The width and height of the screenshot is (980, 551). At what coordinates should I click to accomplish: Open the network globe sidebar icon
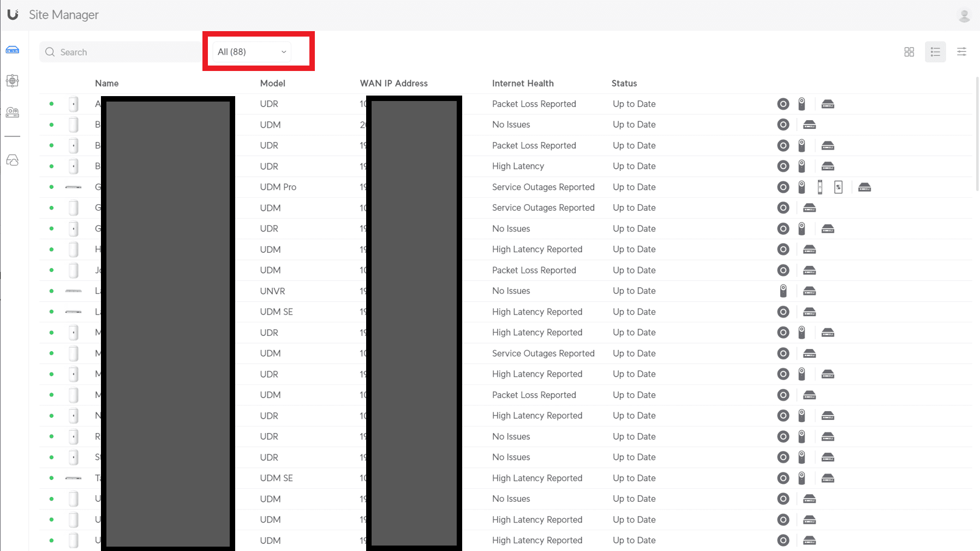[13, 81]
